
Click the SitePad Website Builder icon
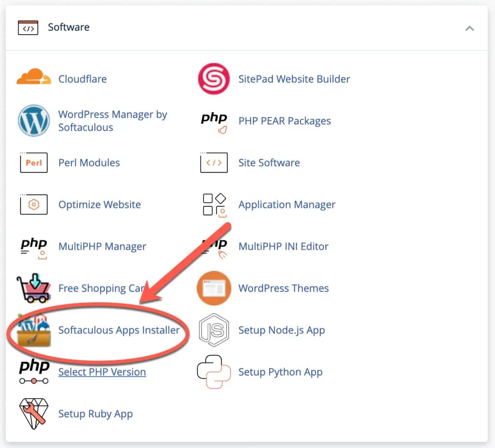click(214, 79)
